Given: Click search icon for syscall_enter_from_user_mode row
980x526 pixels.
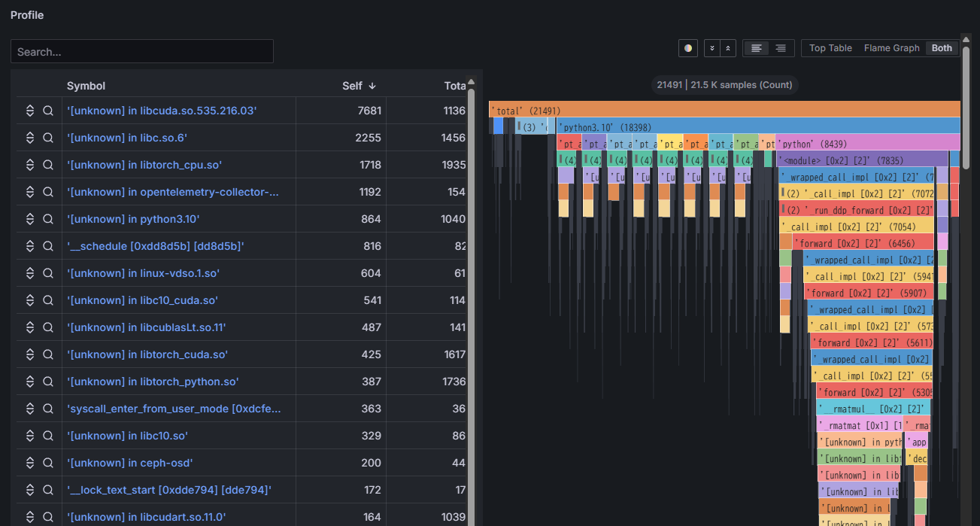Looking at the screenshot, I should [x=48, y=409].
